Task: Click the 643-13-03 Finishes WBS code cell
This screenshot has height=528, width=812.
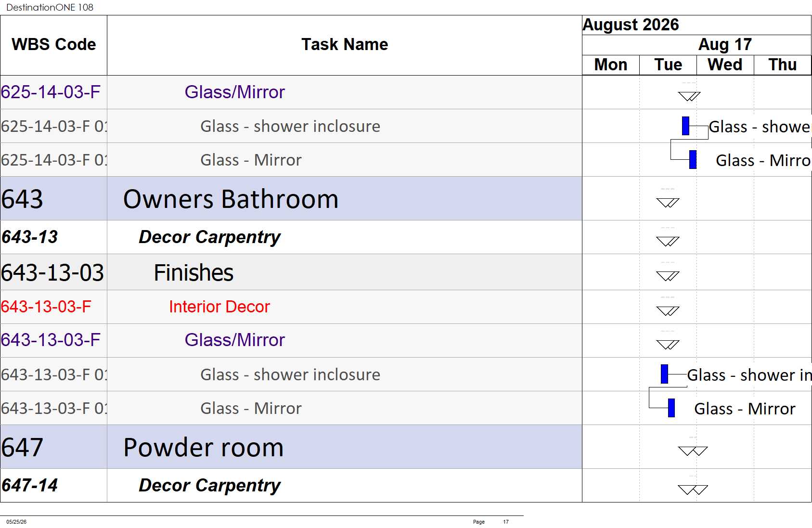Action: (53, 272)
